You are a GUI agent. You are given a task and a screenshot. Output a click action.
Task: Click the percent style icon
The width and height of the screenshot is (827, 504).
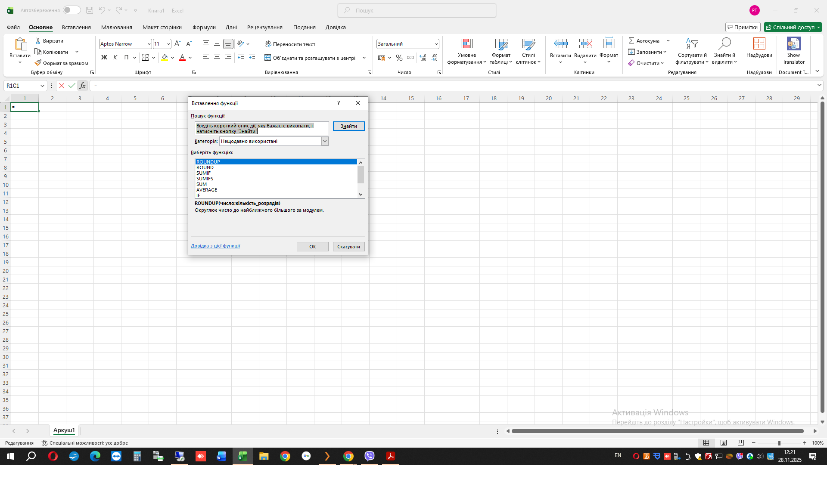(399, 58)
